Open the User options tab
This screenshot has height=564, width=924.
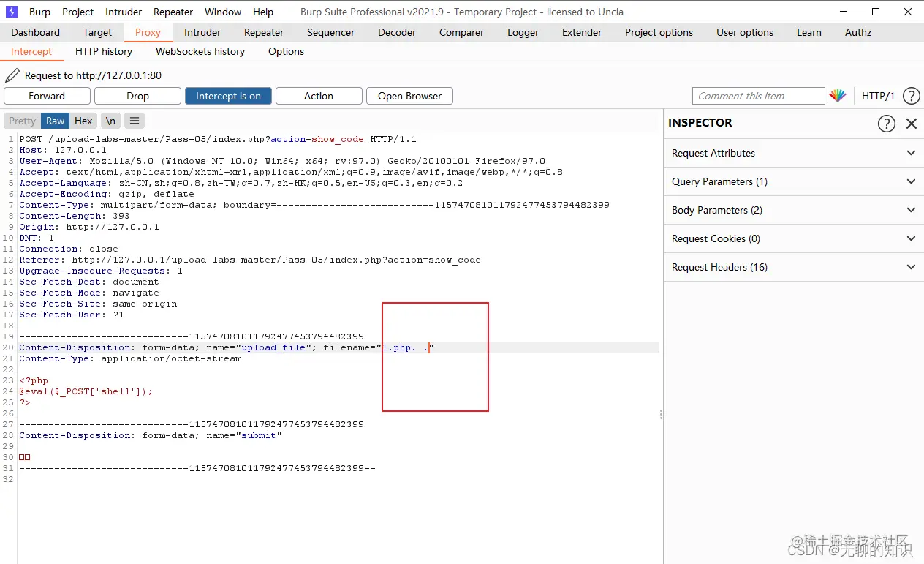coord(745,32)
